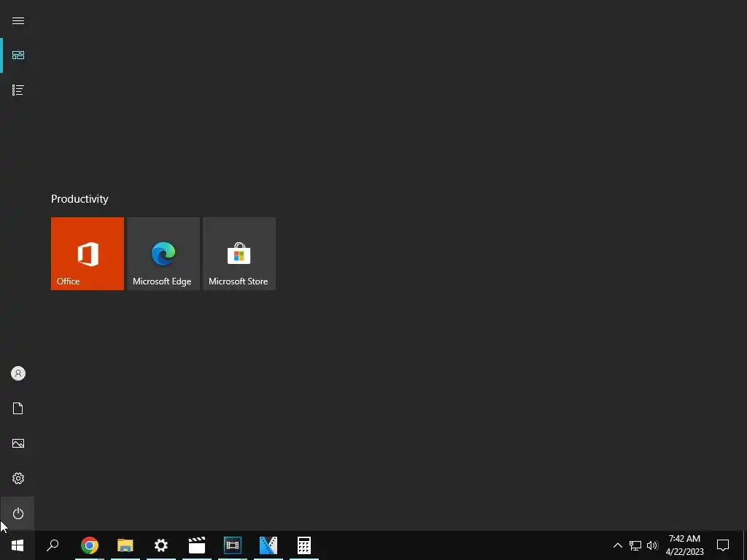Screen dimensions: 747x560
Task: Open the Microsoft Store tile
Action: click(239, 253)
